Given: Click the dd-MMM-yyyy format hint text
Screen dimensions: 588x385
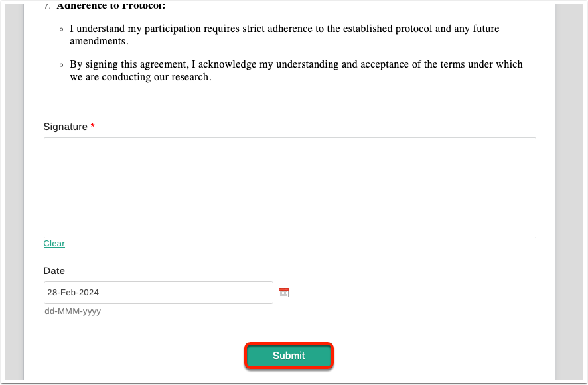Looking at the screenshot, I should (x=73, y=311).
